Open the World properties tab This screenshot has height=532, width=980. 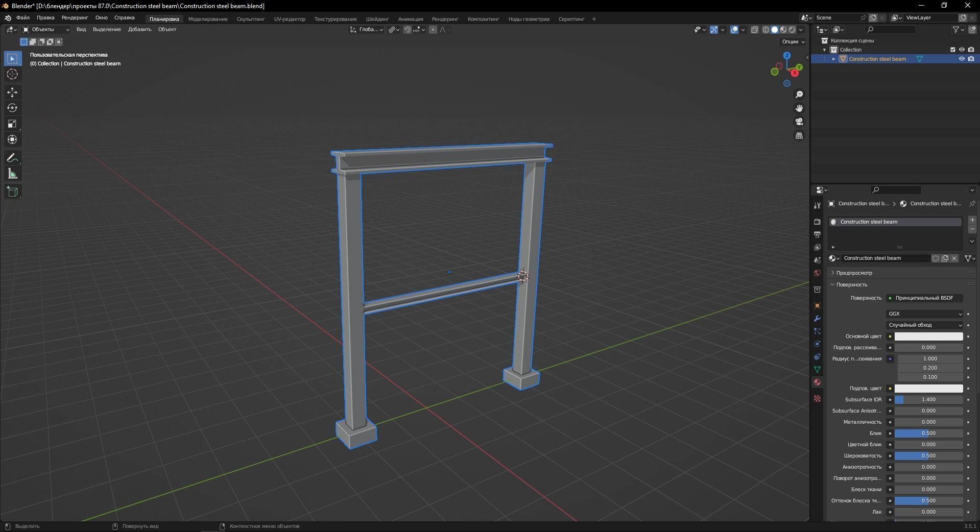coord(817,273)
